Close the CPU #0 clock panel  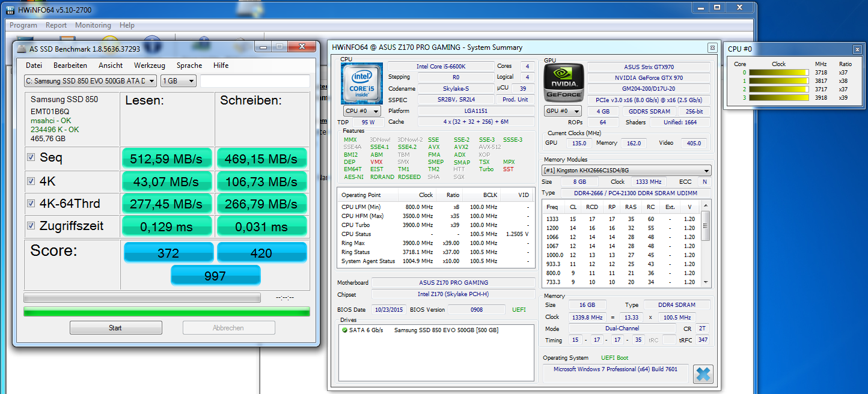click(857, 50)
